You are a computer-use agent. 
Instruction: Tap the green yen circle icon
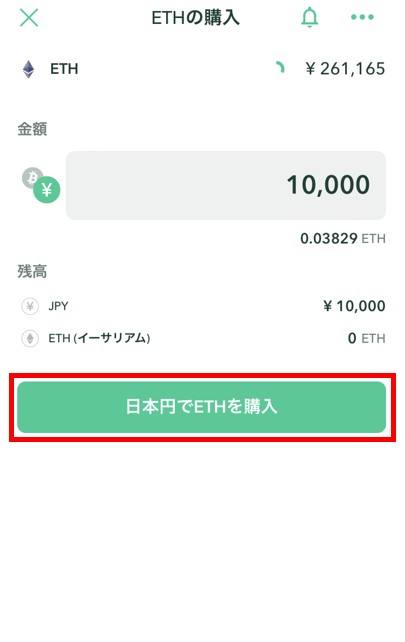coord(47,190)
